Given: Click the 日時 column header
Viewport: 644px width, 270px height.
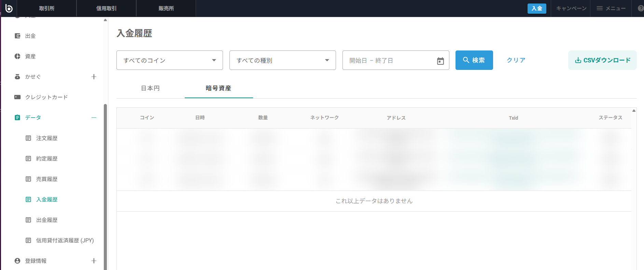Looking at the screenshot, I should tap(200, 118).
